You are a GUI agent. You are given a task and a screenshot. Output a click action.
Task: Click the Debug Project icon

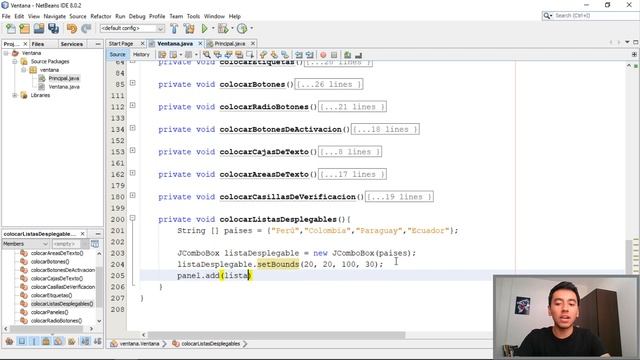[x=223, y=28]
